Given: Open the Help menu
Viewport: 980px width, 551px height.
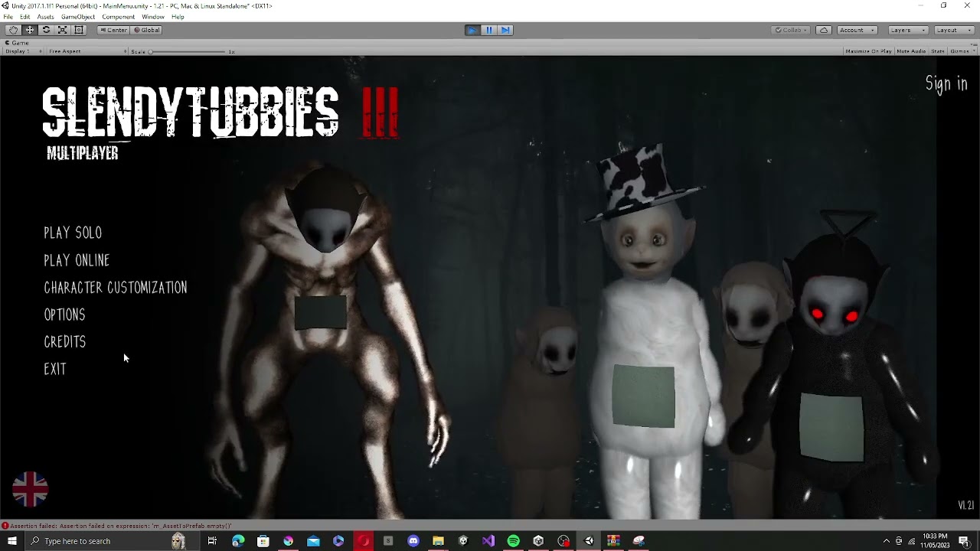Looking at the screenshot, I should tap(178, 17).
